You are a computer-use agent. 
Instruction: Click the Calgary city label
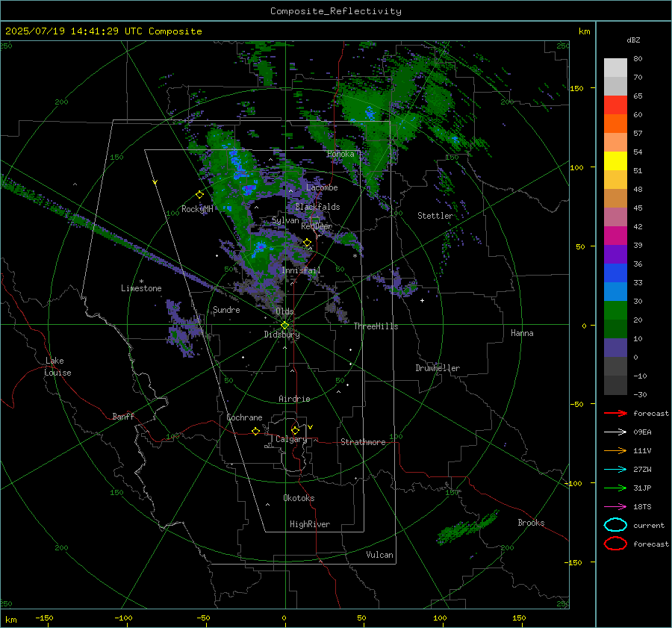291,439
